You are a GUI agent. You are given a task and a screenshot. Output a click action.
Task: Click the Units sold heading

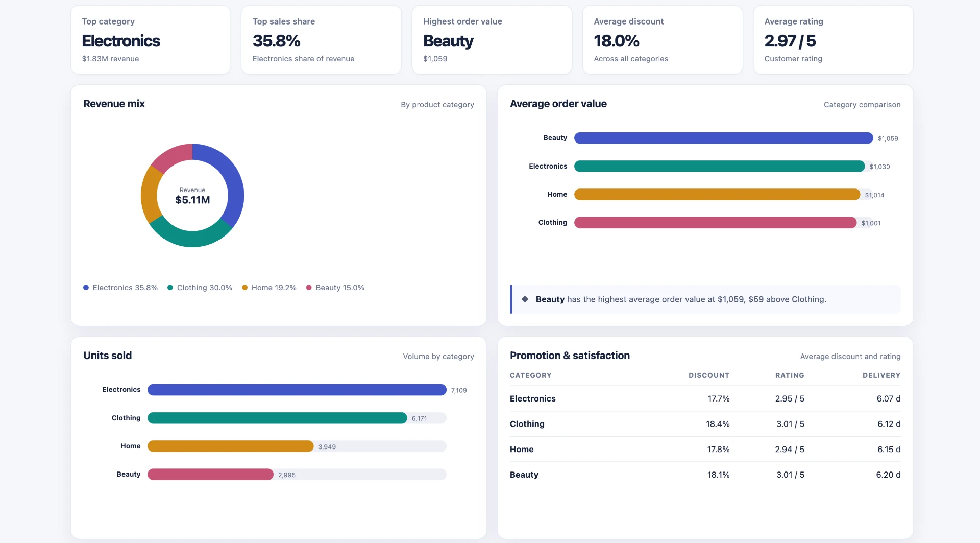[107, 356]
